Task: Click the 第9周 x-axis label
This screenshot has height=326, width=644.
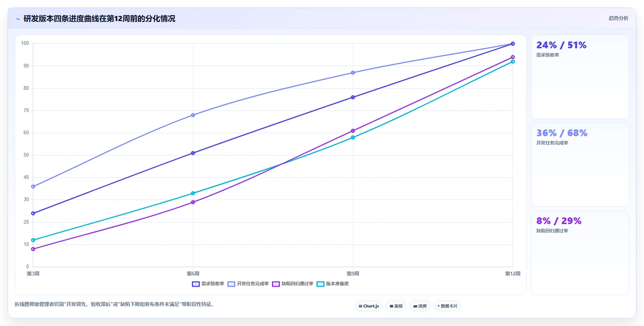Action: click(x=353, y=274)
